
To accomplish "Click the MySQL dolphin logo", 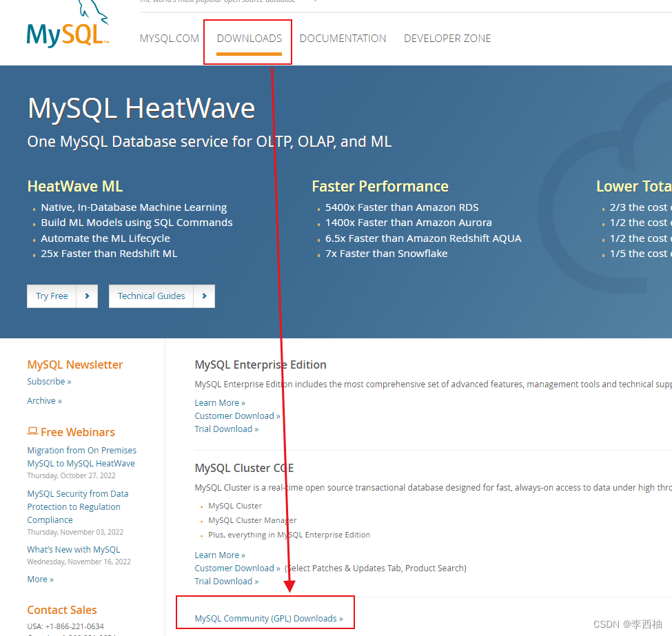I will pyautogui.click(x=68, y=24).
